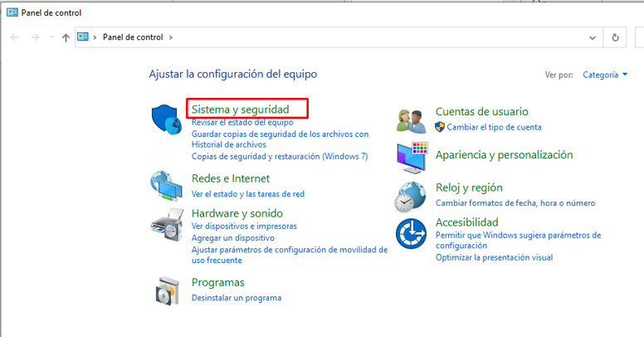Select Cambiar el tipo de cuenta

coord(494,128)
